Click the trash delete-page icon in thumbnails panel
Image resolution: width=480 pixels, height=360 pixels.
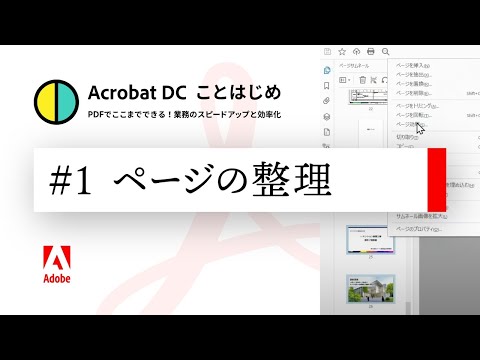pyautogui.click(x=362, y=80)
